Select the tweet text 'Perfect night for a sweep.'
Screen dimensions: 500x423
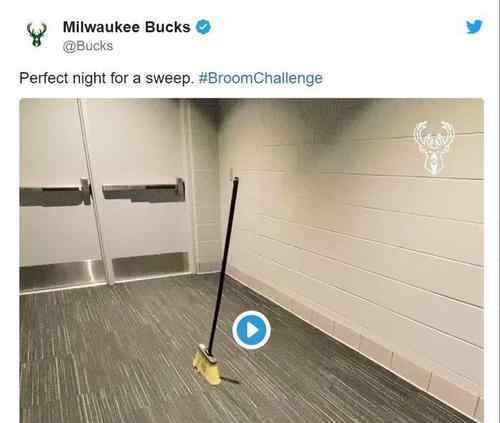[x=106, y=79]
